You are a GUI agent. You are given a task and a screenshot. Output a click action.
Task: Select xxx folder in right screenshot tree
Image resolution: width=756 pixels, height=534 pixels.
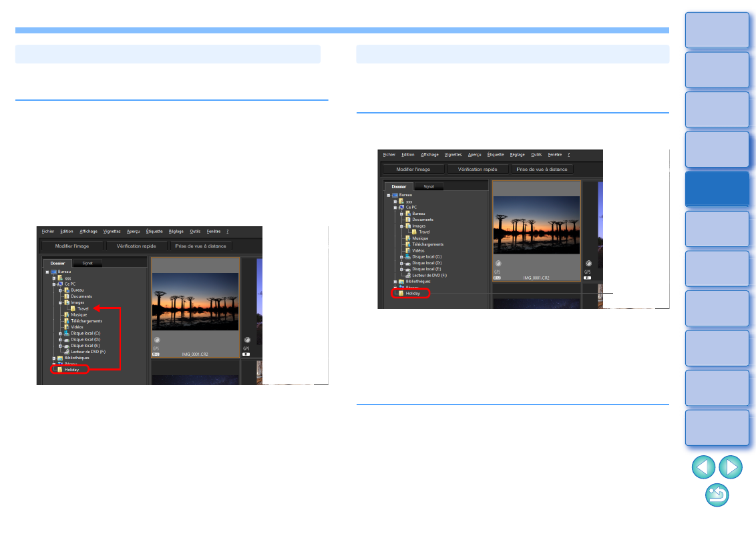click(405, 202)
